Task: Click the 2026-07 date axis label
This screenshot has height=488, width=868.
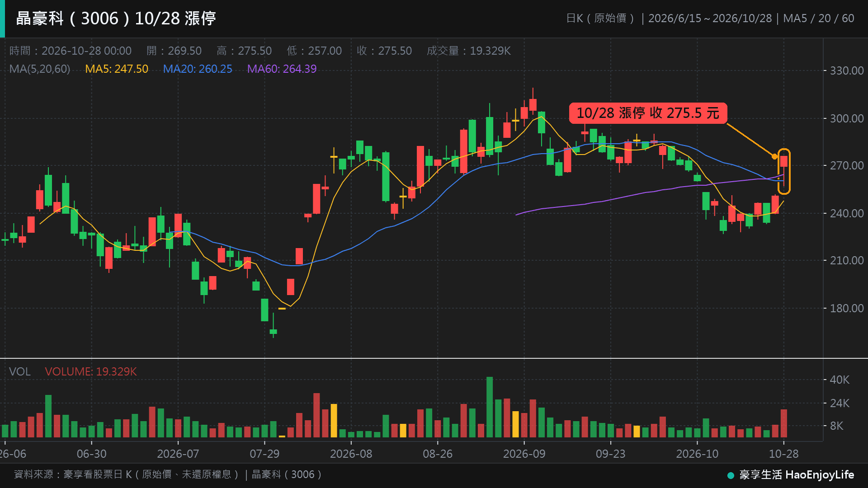Action: [178, 454]
